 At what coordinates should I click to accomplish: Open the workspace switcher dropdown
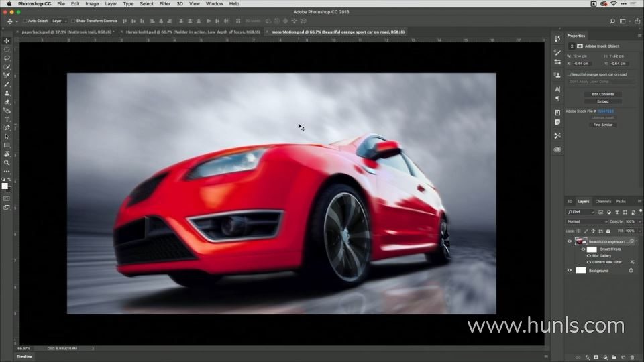(x=625, y=21)
